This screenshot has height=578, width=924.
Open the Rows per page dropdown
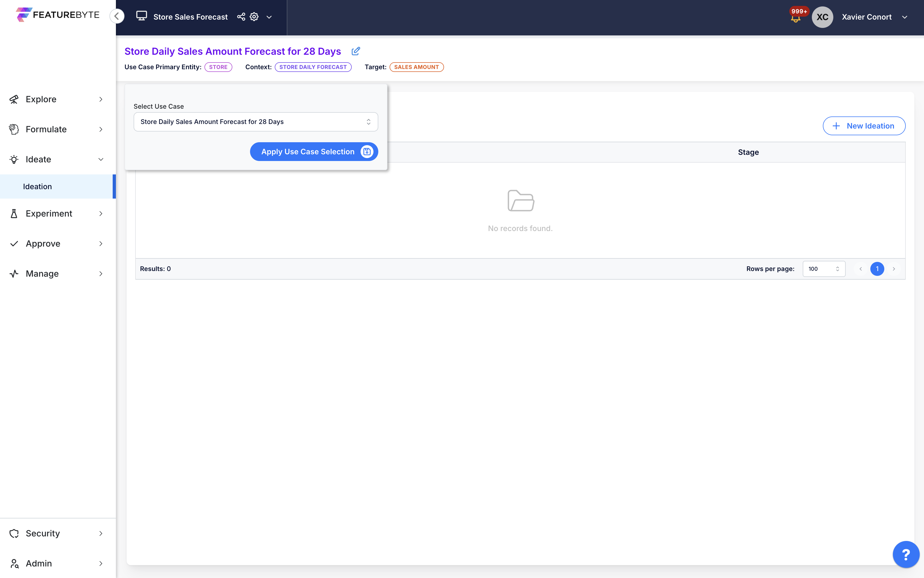point(823,269)
